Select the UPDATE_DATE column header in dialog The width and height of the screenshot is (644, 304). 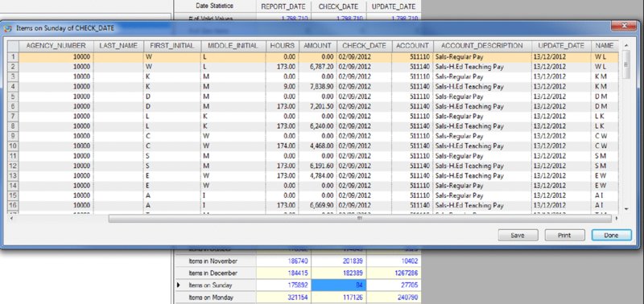561,46
